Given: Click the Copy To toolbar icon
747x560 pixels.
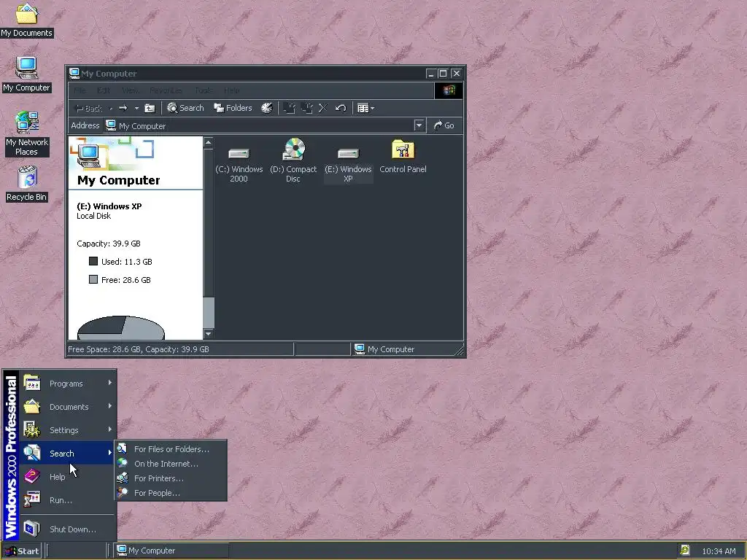Looking at the screenshot, I should pyautogui.click(x=306, y=108).
